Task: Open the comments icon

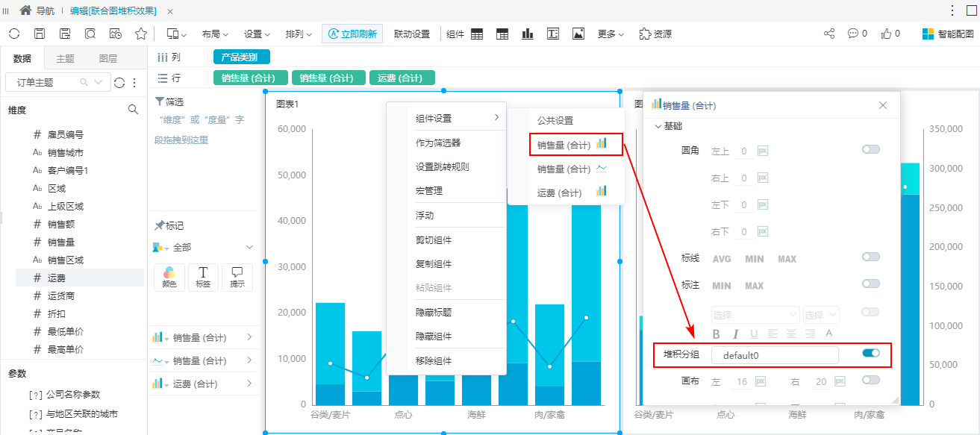Action: point(853,34)
